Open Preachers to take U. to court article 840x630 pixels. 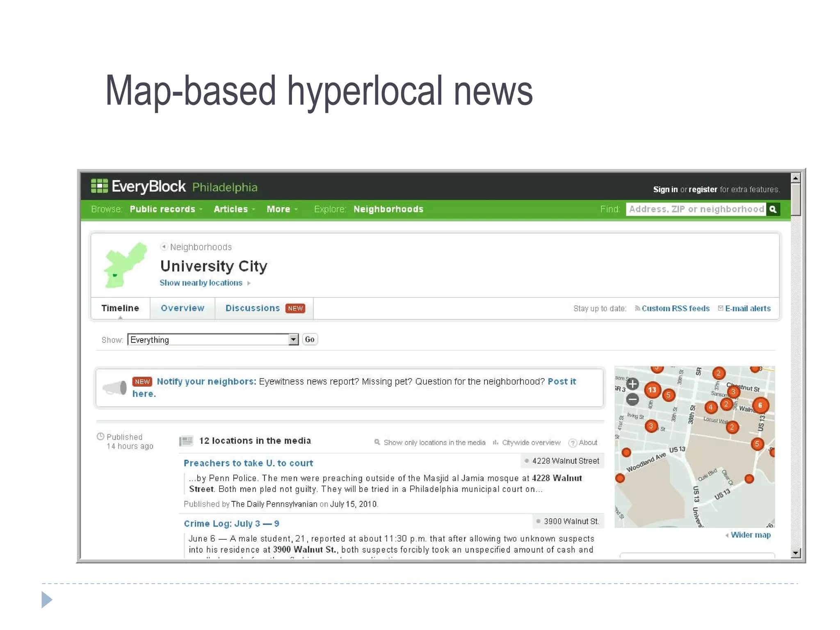click(248, 463)
